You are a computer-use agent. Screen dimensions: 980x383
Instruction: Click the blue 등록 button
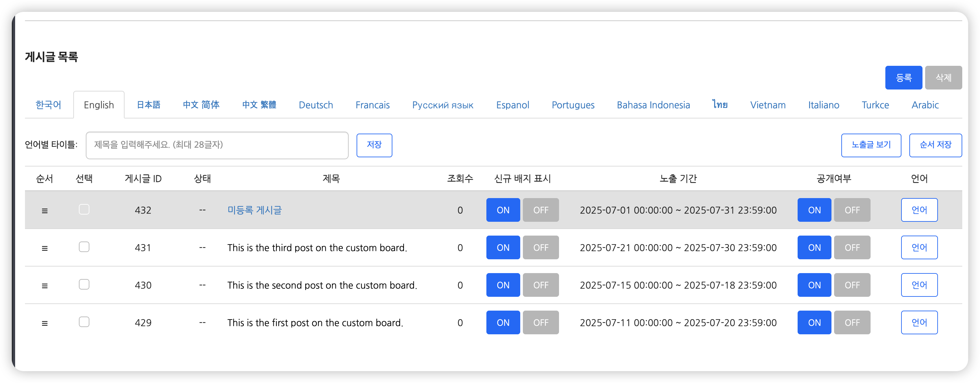[903, 78]
